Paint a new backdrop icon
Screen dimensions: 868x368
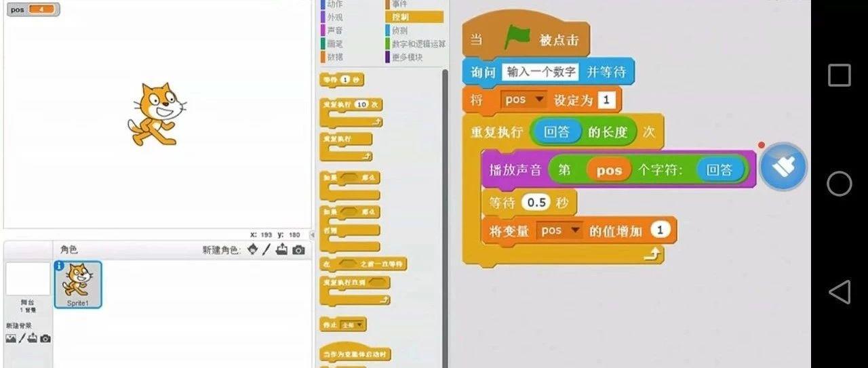22,338
